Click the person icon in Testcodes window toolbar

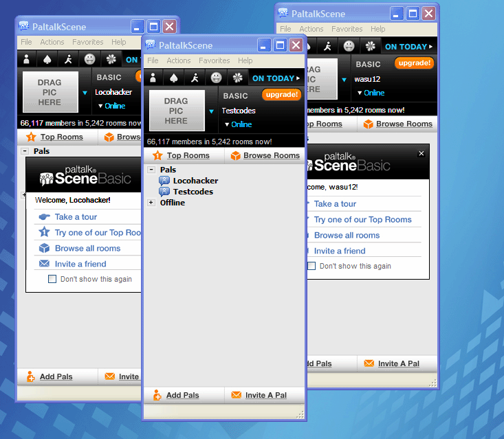(x=153, y=78)
